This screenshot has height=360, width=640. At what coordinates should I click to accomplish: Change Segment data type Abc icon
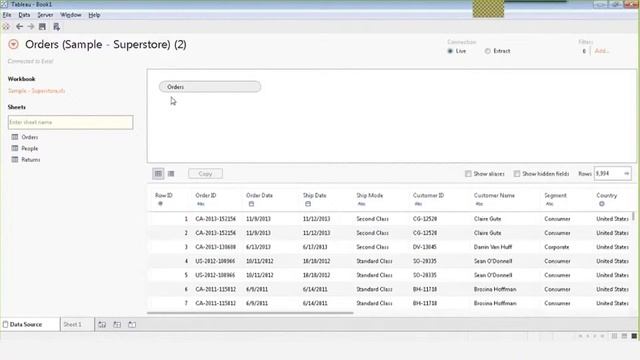point(549,204)
